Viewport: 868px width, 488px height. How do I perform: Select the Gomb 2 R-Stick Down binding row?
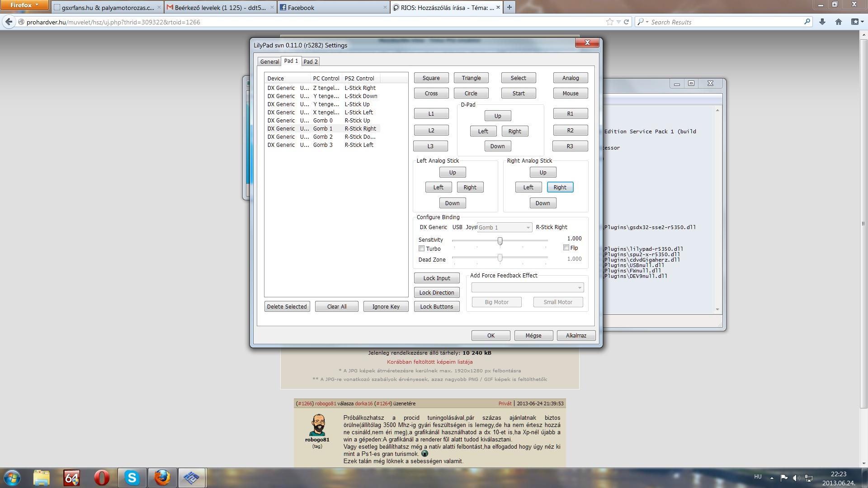pos(322,136)
